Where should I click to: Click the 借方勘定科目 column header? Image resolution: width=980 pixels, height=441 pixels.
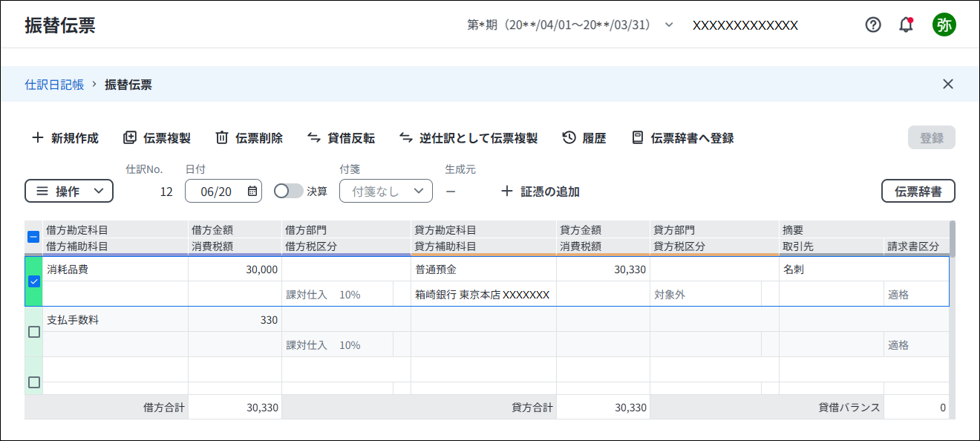pos(116,230)
